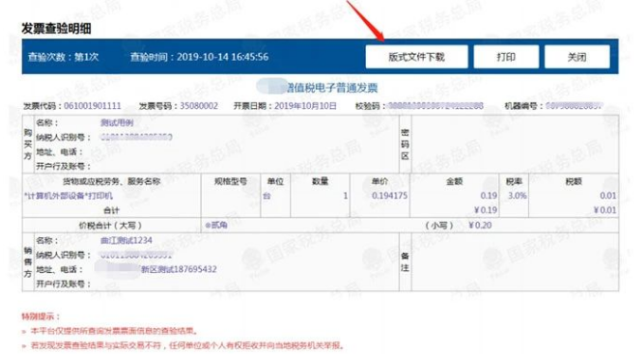
Task: Click the seller's 开户行及账号 label
Action: coord(63,284)
